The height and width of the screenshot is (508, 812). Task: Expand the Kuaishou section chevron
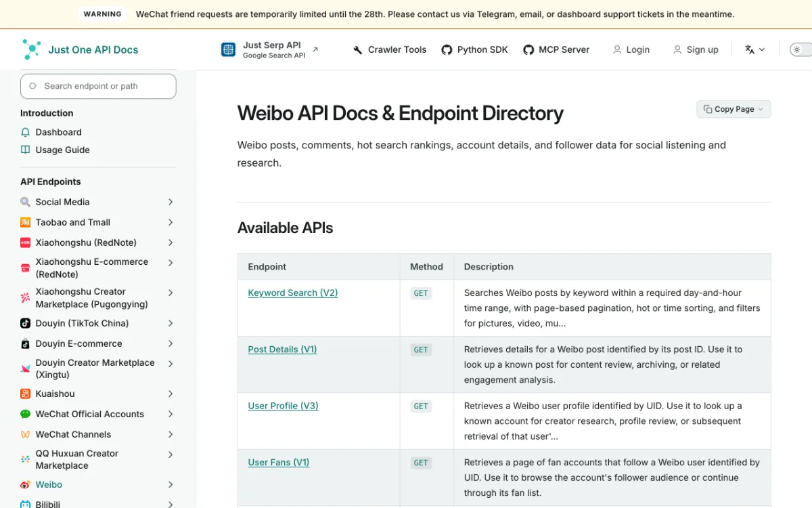171,394
